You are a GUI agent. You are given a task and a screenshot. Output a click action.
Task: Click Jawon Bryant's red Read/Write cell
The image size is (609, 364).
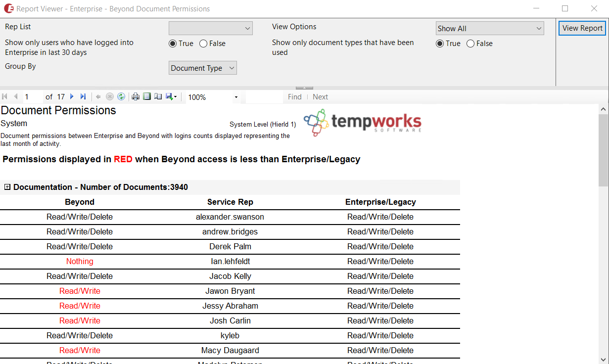click(80, 291)
